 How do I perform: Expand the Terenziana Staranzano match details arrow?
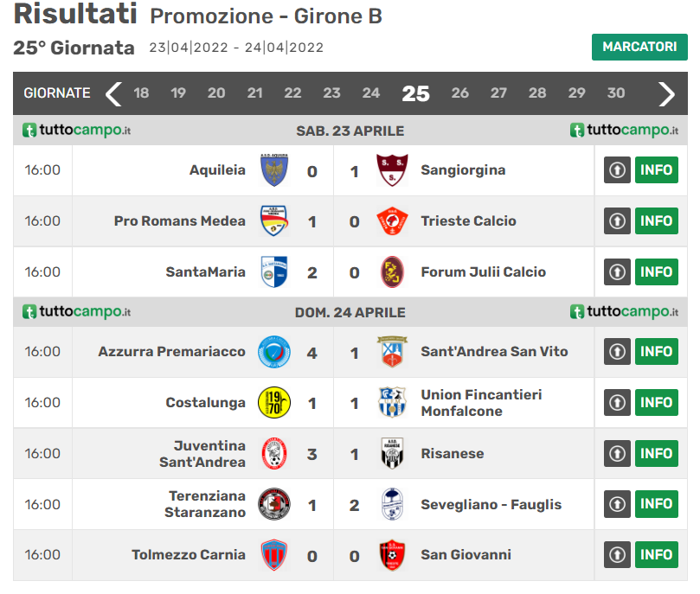[x=617, y=504]
